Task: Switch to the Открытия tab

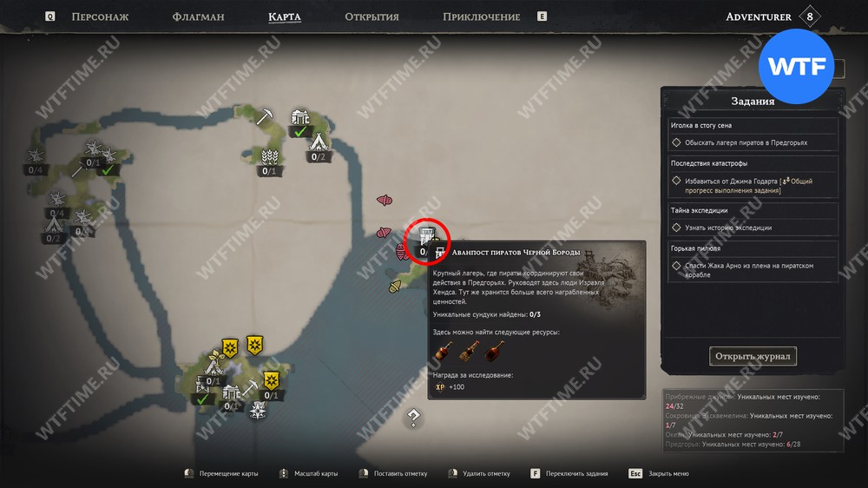Action: 372,16
